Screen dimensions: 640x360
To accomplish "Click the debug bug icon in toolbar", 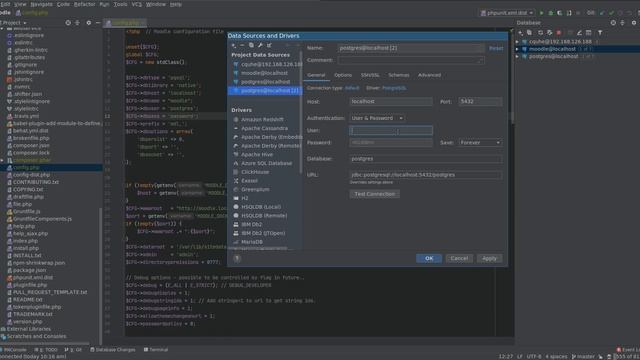I will point(551,13).
